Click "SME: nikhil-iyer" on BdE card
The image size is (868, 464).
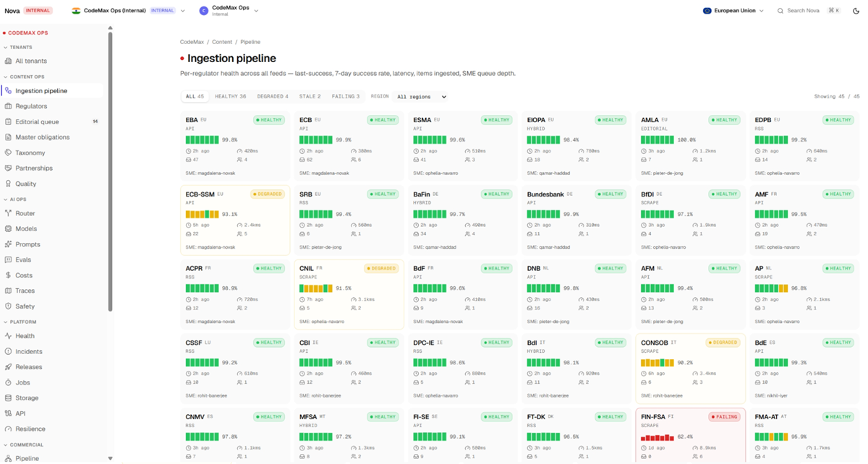click(x=773, y=395)
